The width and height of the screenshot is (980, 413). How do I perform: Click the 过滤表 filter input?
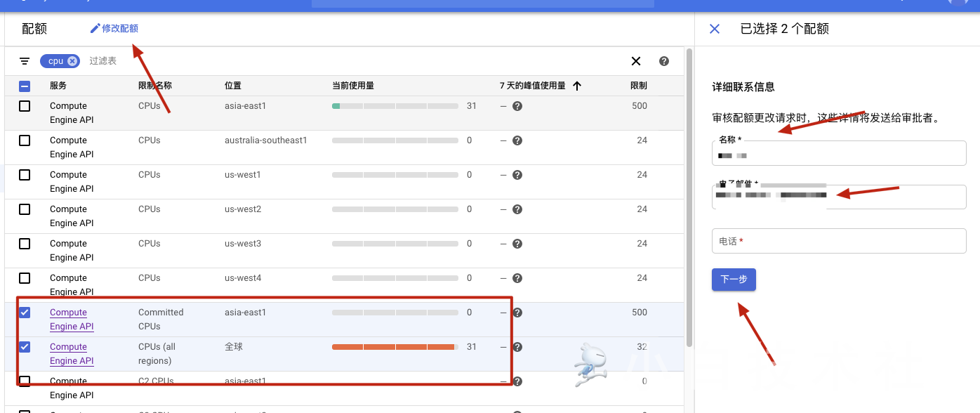pyautogui.click(x=102, y=61)
